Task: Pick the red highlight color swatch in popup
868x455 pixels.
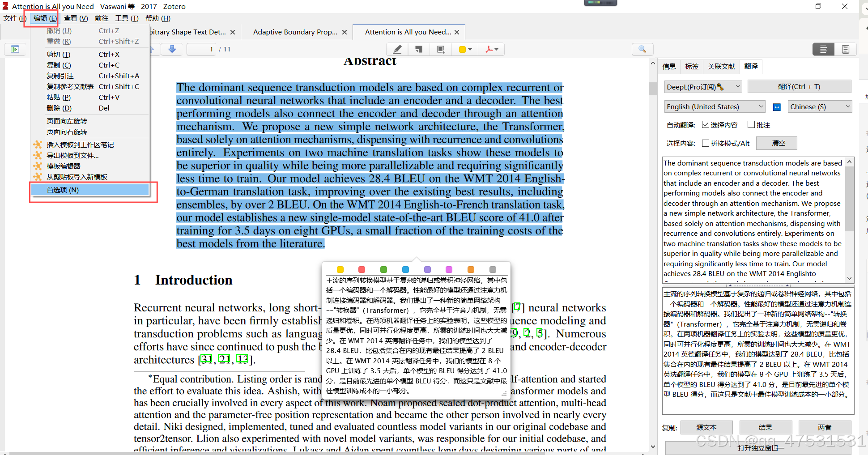Action: coord(362,269)
